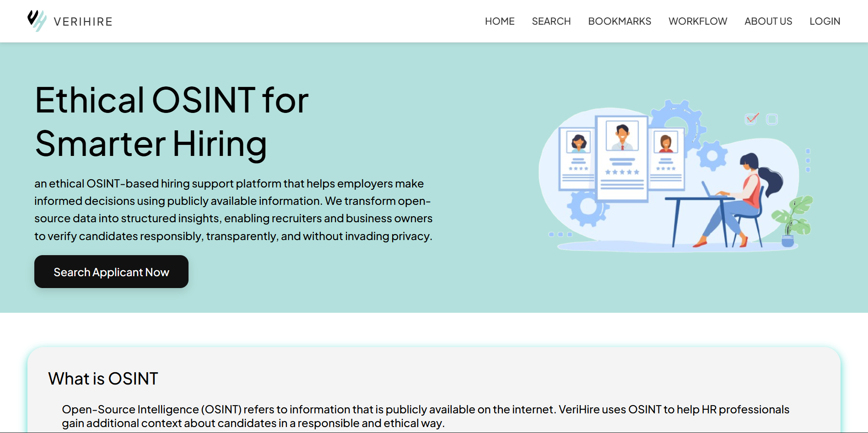Screen dimensions: 868x433
Task: Click the VeriHire logo icon
Action: tap(37, 21)
